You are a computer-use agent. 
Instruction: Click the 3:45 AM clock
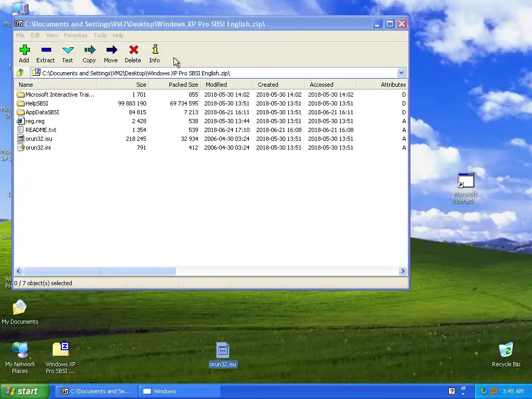513,391
